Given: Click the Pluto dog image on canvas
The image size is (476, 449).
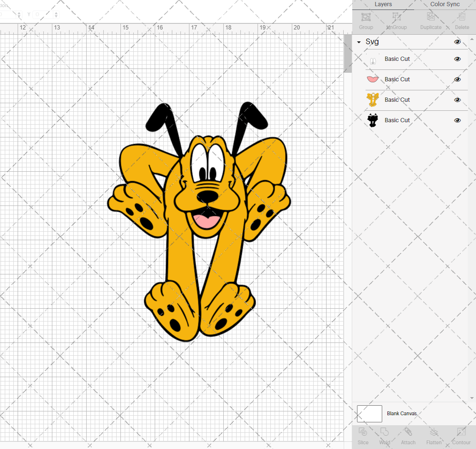Looking at the screenshot, I should click(199, 222).
